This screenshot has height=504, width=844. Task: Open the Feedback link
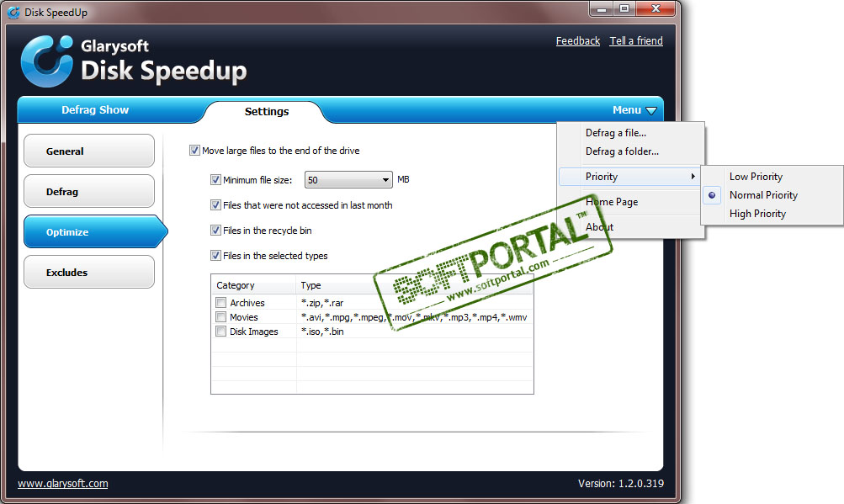(x=578, y=41)
